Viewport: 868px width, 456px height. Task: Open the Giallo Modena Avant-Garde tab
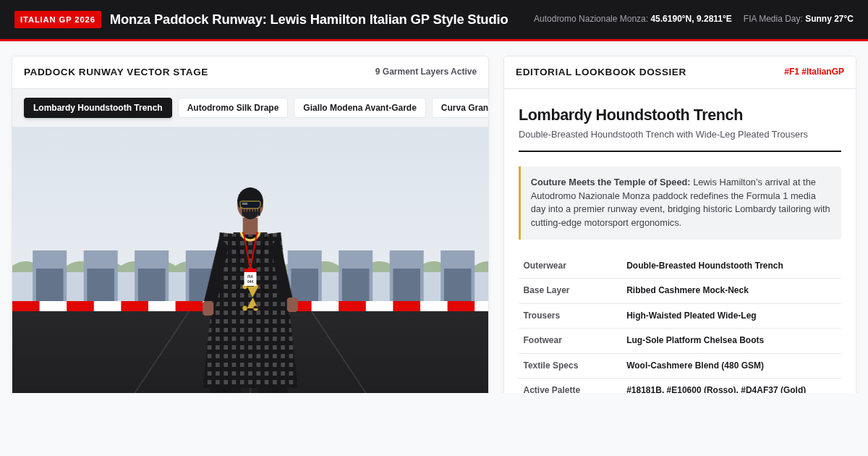coord(359,108)
